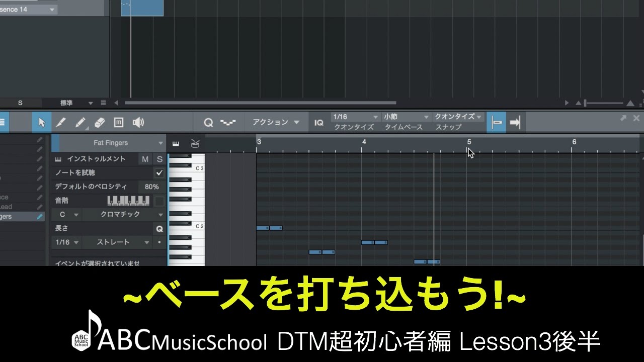Click the scale keyboard graphic
This screenshot has width=644, height=362.
129,201
